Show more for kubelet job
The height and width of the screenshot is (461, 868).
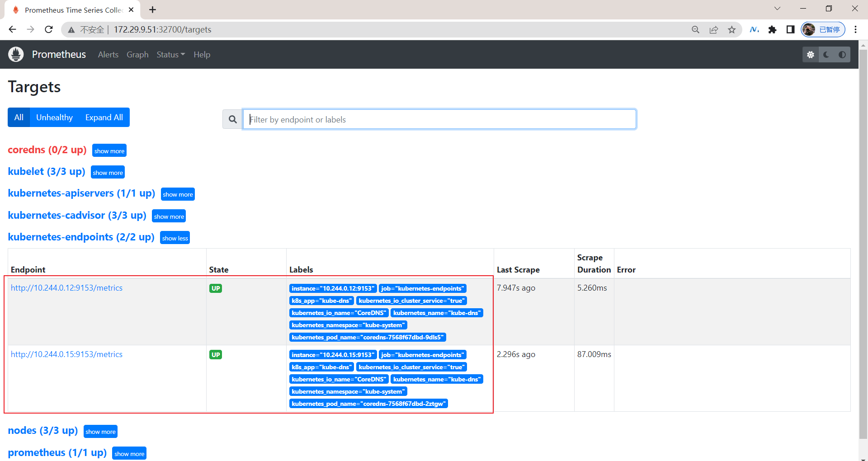point(108,172)
